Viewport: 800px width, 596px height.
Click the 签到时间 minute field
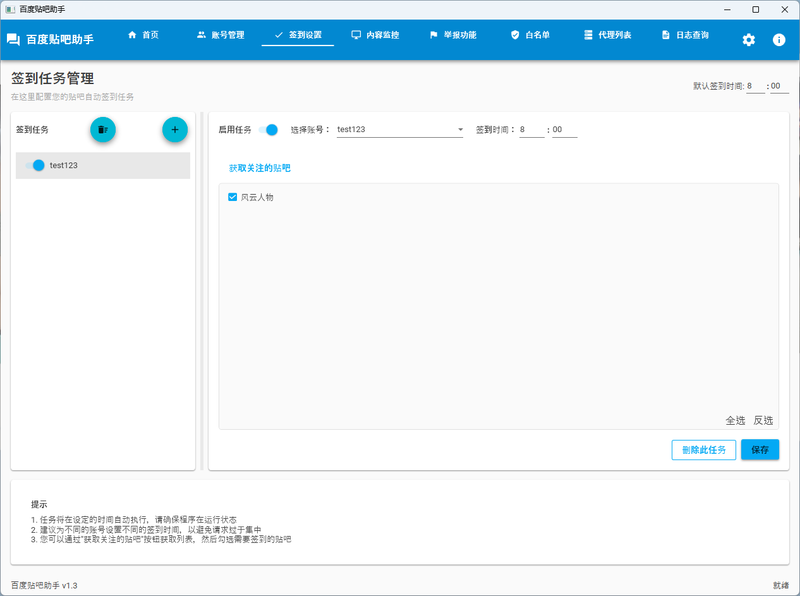pyautogui.click(x=564, y=130)
